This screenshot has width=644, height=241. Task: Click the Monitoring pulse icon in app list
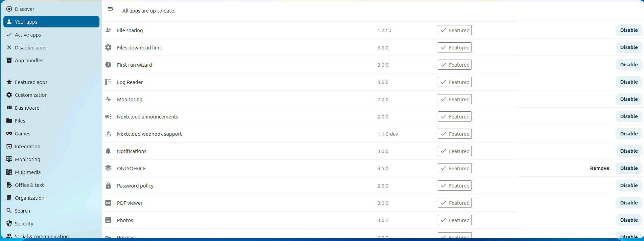pos(108,99)
